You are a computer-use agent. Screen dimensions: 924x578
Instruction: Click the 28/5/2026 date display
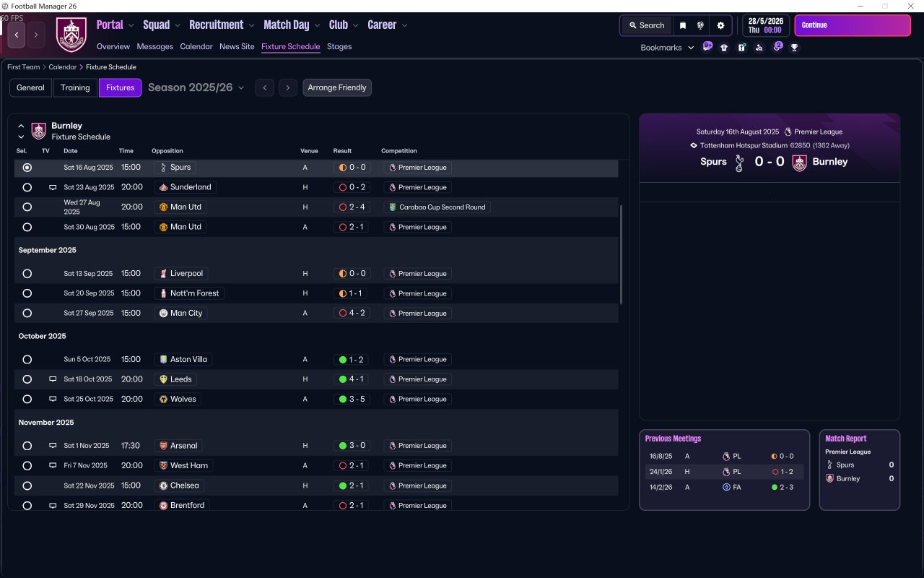coord(766,25)
